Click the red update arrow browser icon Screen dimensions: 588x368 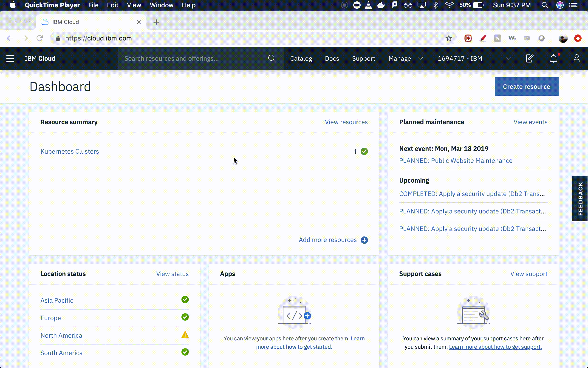(x=578, y=38)
